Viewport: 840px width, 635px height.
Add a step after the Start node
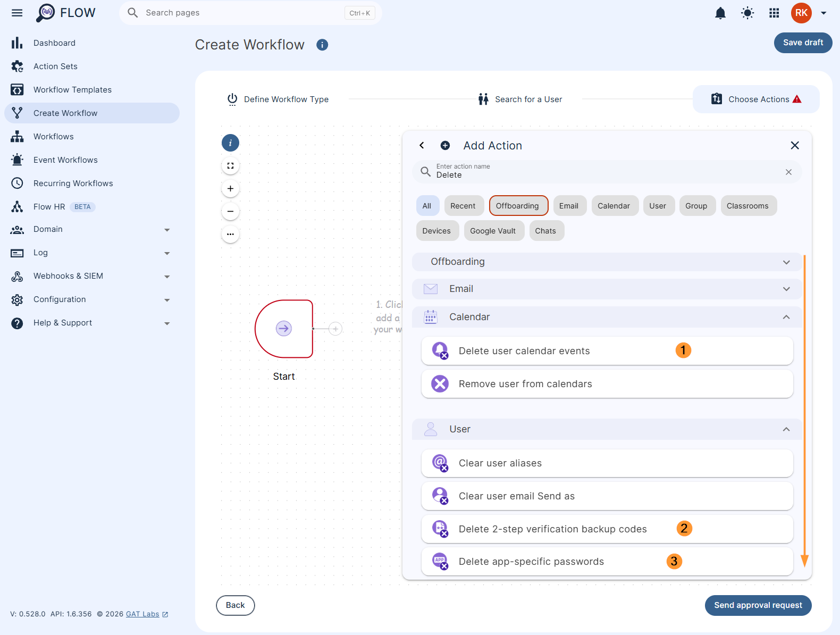[335, 329]
